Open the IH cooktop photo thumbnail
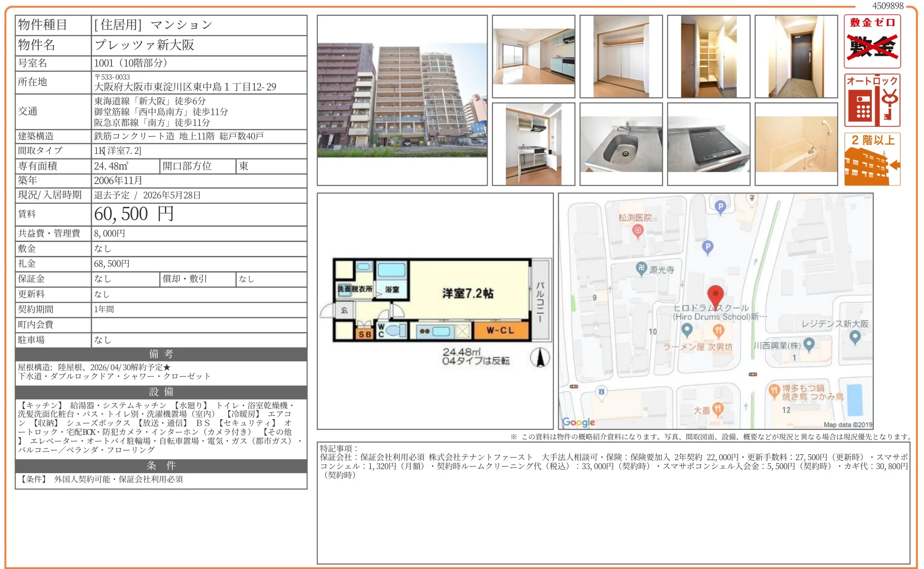Screen dimensions: 924x569 708,144
